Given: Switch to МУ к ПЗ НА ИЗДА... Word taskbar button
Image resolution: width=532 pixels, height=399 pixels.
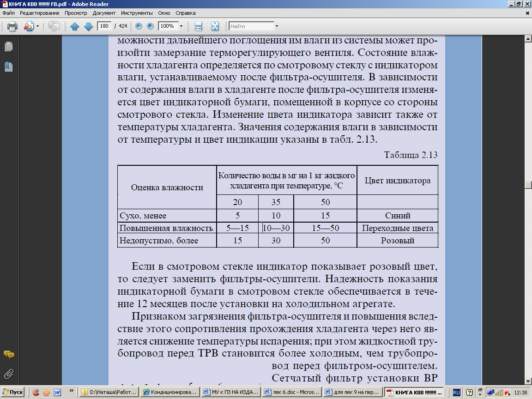Looking at the screenshot, I should coord(231,392).
